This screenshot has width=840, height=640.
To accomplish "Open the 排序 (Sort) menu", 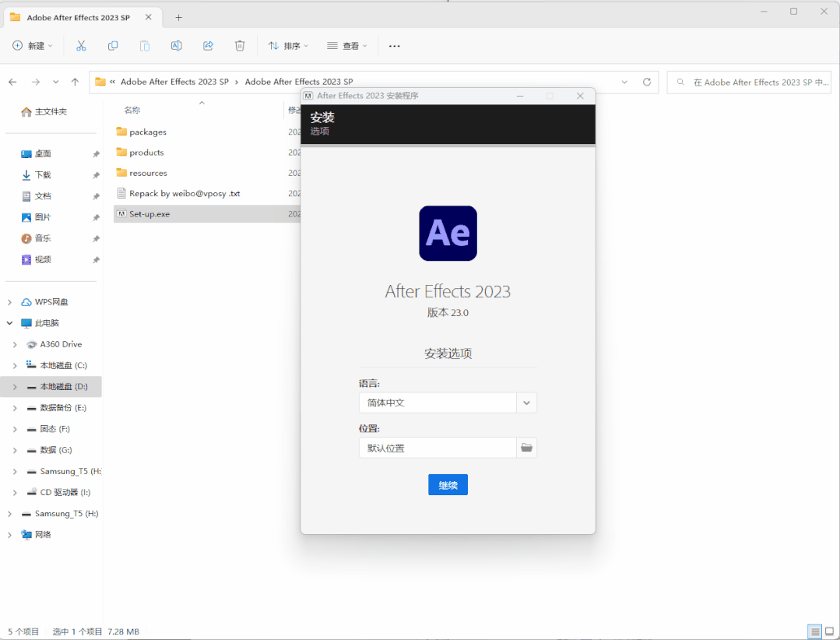I will [288, 46].
